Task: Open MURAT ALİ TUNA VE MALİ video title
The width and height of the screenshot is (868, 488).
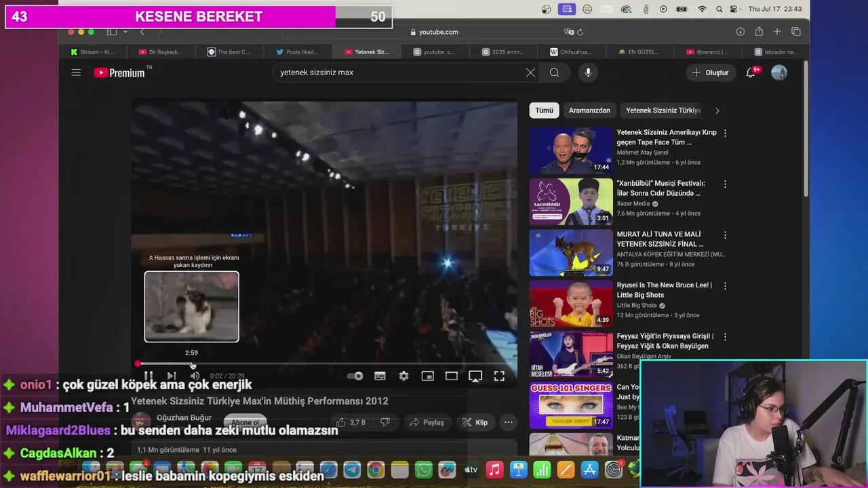Action: pyautogui.click(x=660, y=239)
